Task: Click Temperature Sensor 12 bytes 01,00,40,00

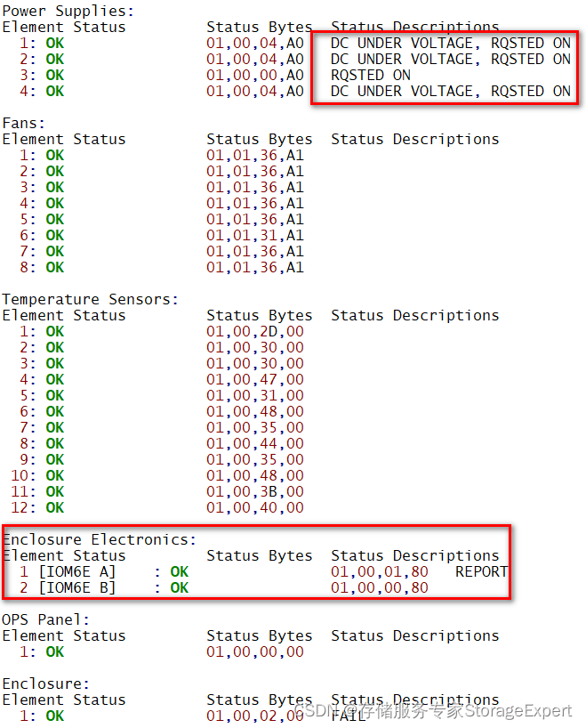Action: 255,508
